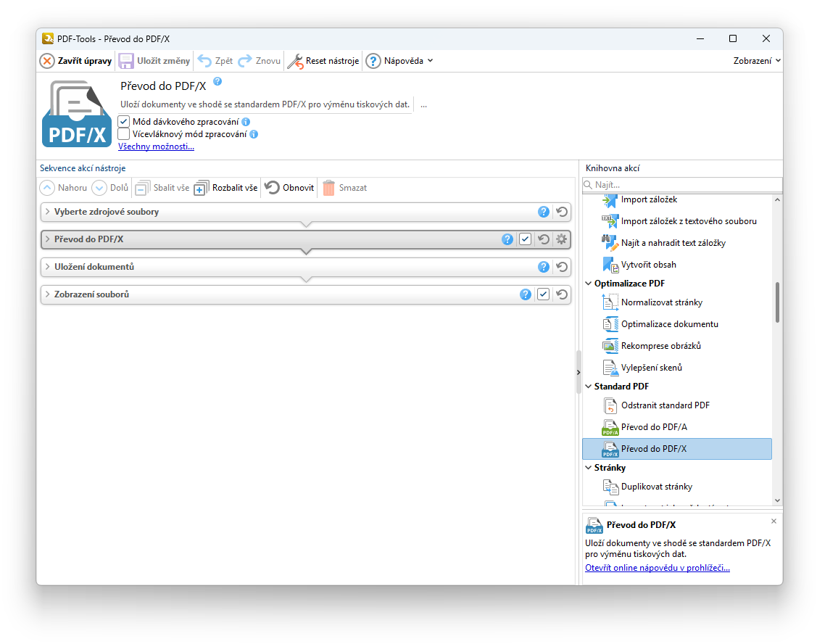The width and height of the screenshot is (817, 644).
Task: Reset the Zobrazení souborů step
Action: [x=562, y=294]
